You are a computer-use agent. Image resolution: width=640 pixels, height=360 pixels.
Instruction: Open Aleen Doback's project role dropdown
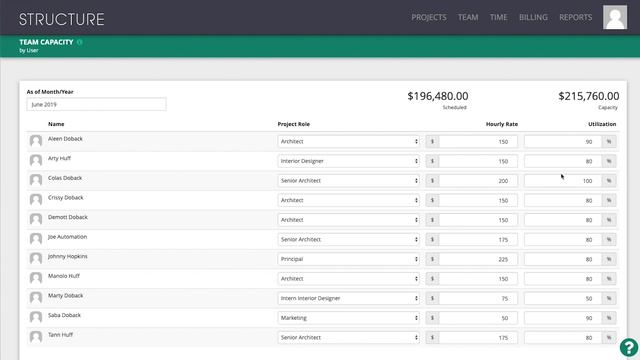tap(349, 142)
